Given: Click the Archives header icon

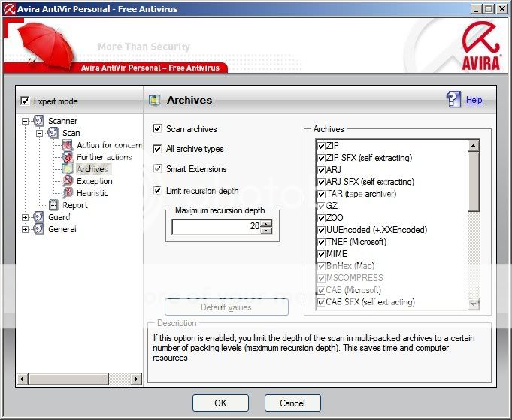Looking at the screenshot, I should coord(154,100).
